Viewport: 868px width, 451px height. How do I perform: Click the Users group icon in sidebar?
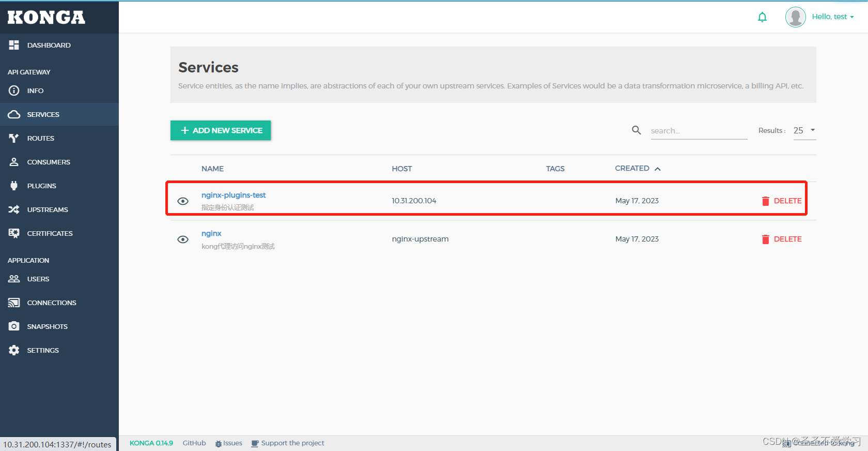pyautogui.click(x=14, y=279)
